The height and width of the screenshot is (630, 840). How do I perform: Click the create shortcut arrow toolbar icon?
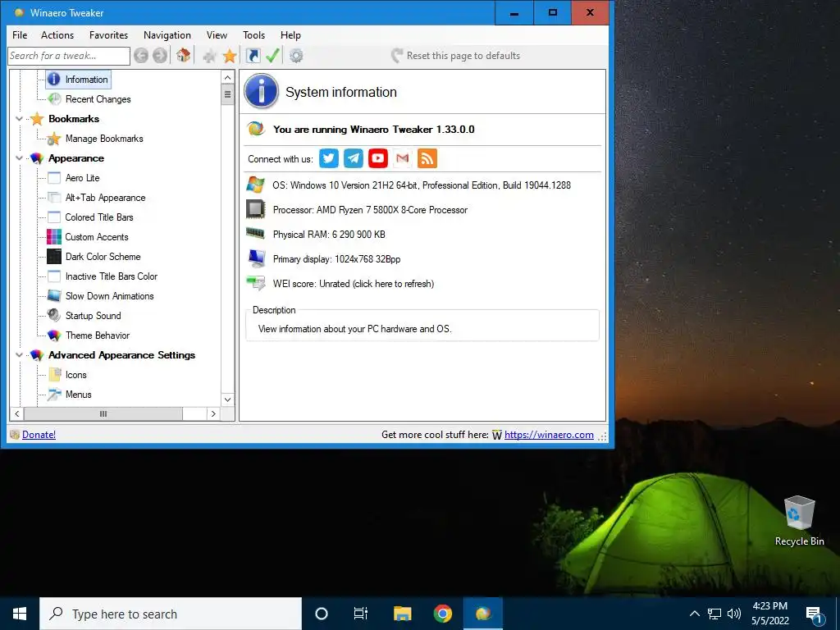pos(253,56)
